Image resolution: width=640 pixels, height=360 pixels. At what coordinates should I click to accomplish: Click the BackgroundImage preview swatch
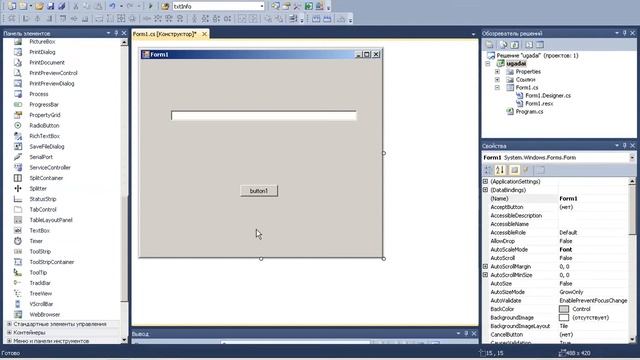[x=564, y=318]
